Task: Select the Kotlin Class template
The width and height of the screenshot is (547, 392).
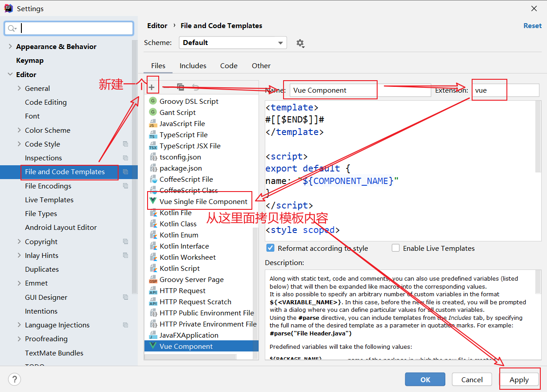Action: 178,224
